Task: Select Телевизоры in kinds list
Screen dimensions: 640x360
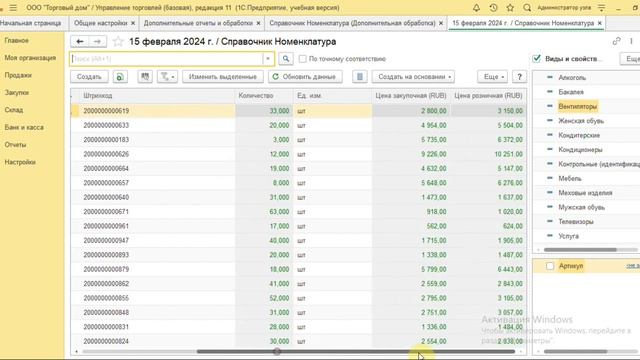Action: pos(576,222)
